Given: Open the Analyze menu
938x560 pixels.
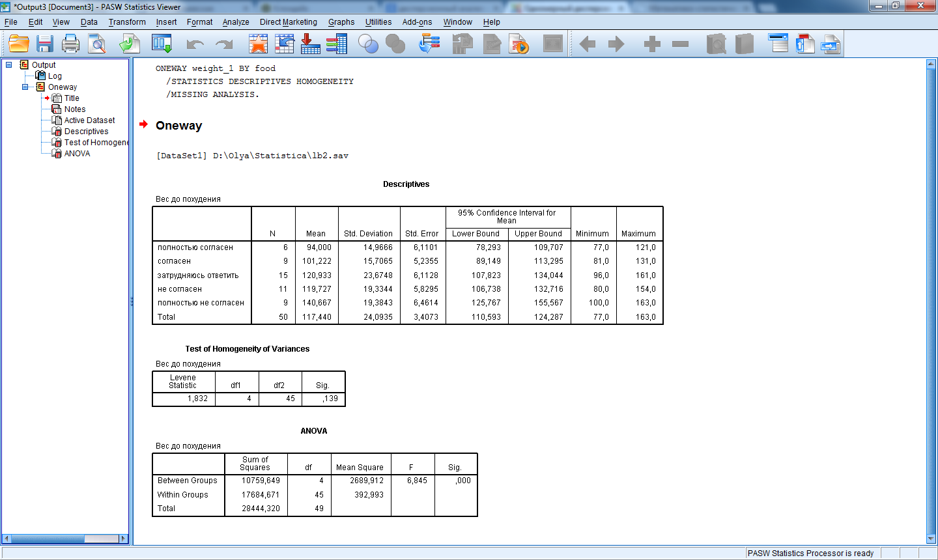Looking at the screenshot, I should pyautogui.click(x=236, y=22).
